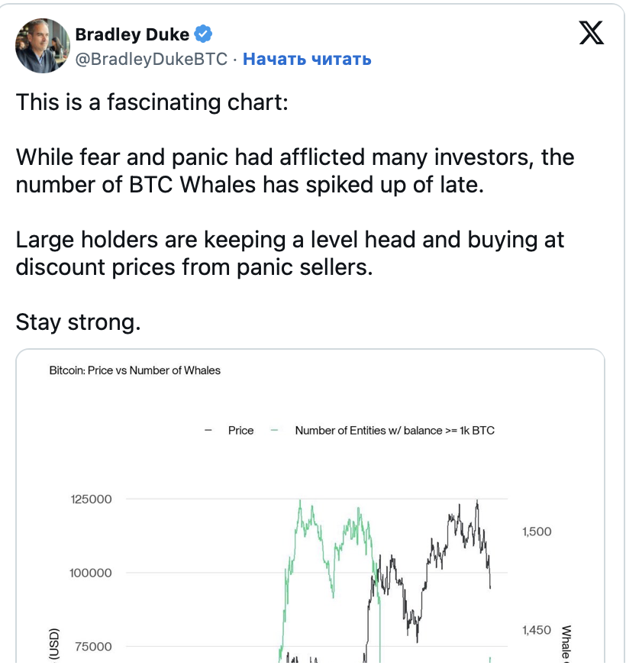The height and width of the screenshot is (672, 626).
Task: Click the 'Bitcoin: Price vs Number of Whales' title
Action: pos(134,370)
